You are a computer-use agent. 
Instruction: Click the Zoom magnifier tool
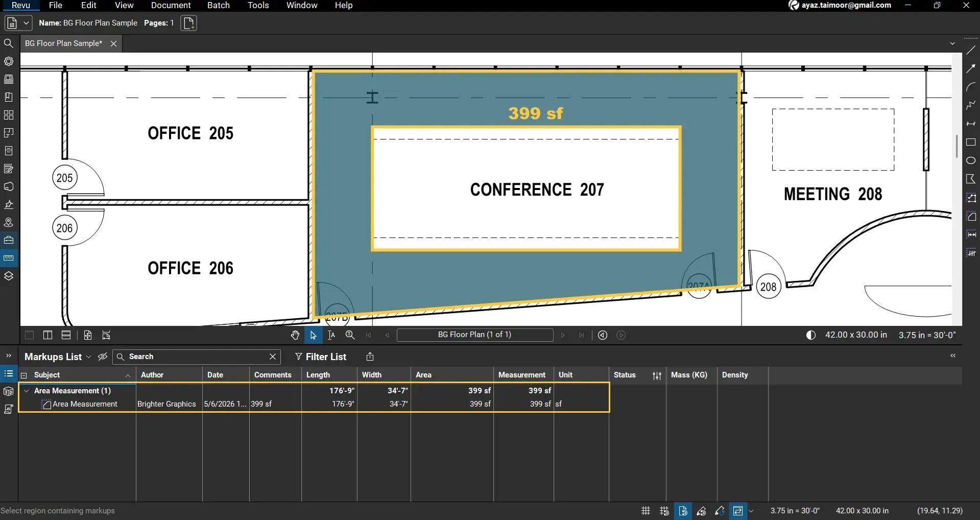coord(350,335)
